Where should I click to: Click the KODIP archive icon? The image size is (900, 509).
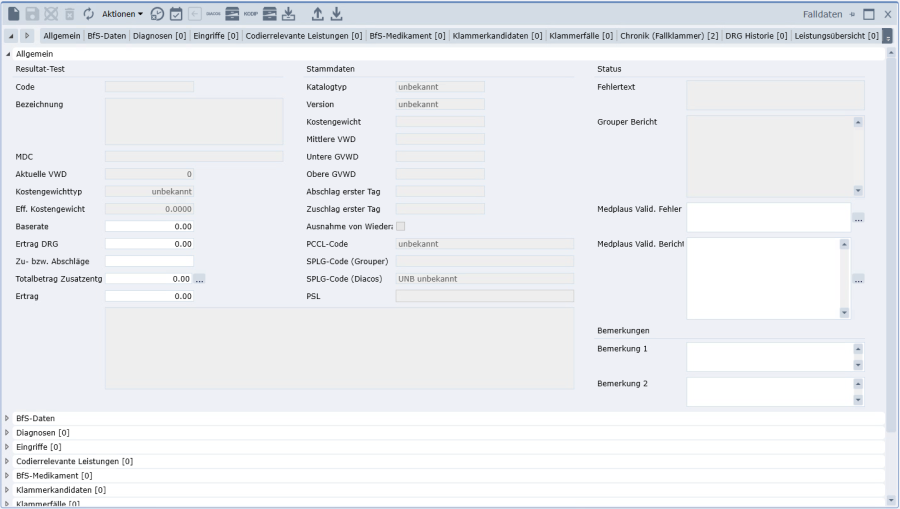269,15
